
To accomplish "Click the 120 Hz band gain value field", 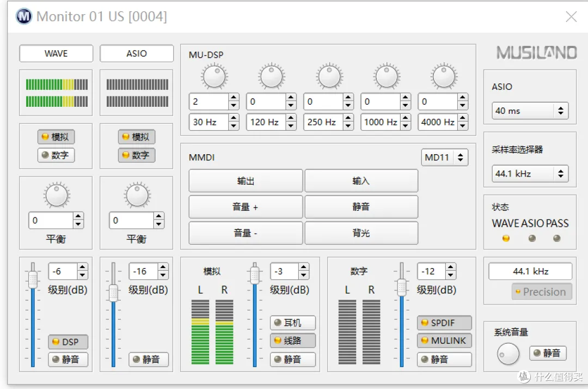I will [x=266, y=101].
